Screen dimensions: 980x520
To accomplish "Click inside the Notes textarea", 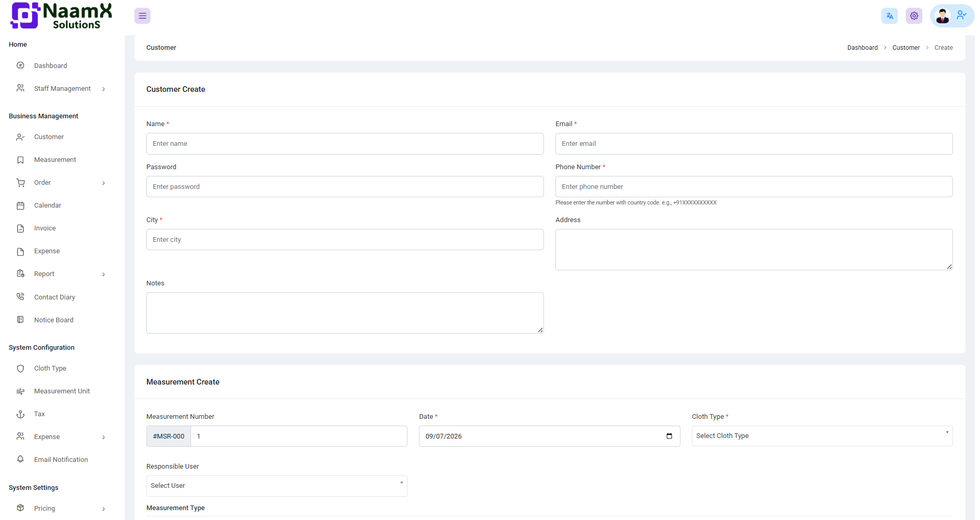I will click(x=345, y=313).
